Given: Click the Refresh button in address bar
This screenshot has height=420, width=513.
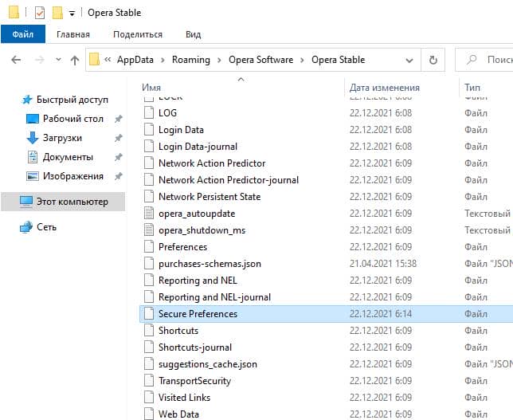Looking at the screenshot, I should pos(433,60).
